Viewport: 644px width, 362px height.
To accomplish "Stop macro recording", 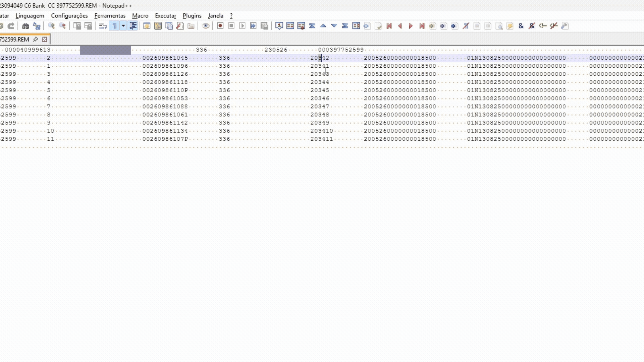I will click(x=231, y=26).
